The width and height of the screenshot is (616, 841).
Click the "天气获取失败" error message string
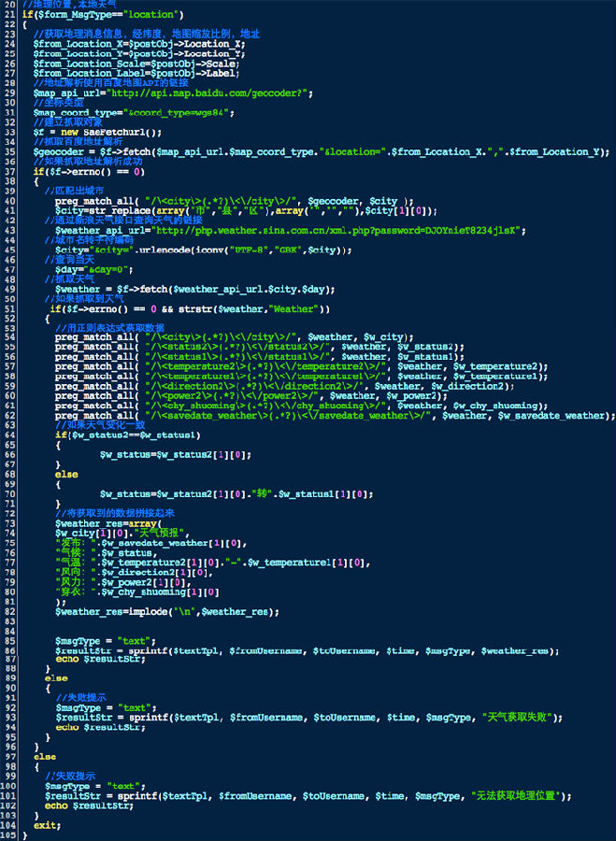520,717
